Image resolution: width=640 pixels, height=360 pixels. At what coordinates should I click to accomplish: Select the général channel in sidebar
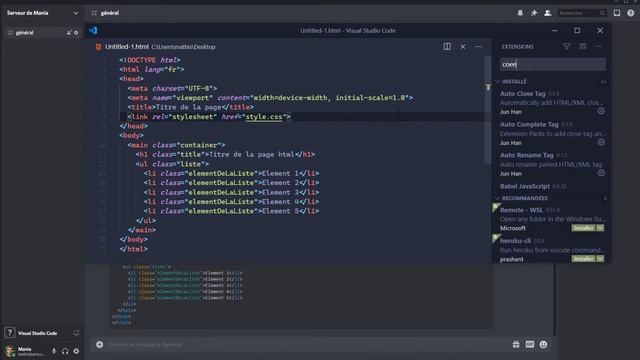41,33
